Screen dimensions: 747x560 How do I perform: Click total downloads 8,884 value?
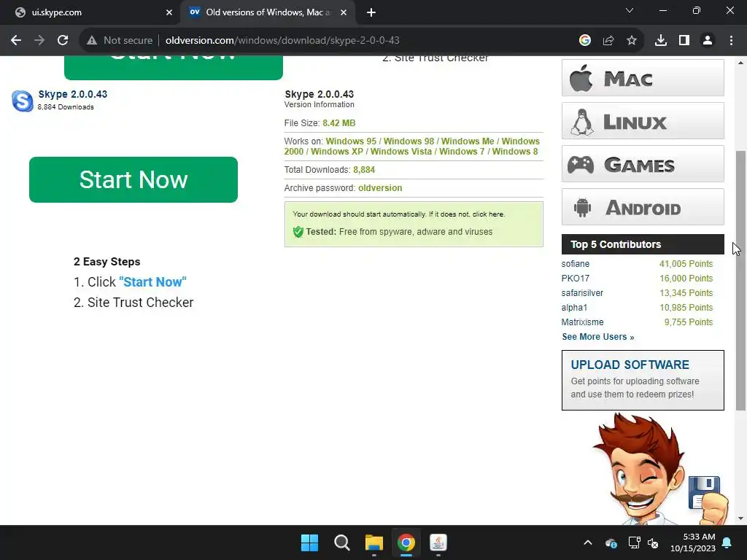(x=364, y=169)
